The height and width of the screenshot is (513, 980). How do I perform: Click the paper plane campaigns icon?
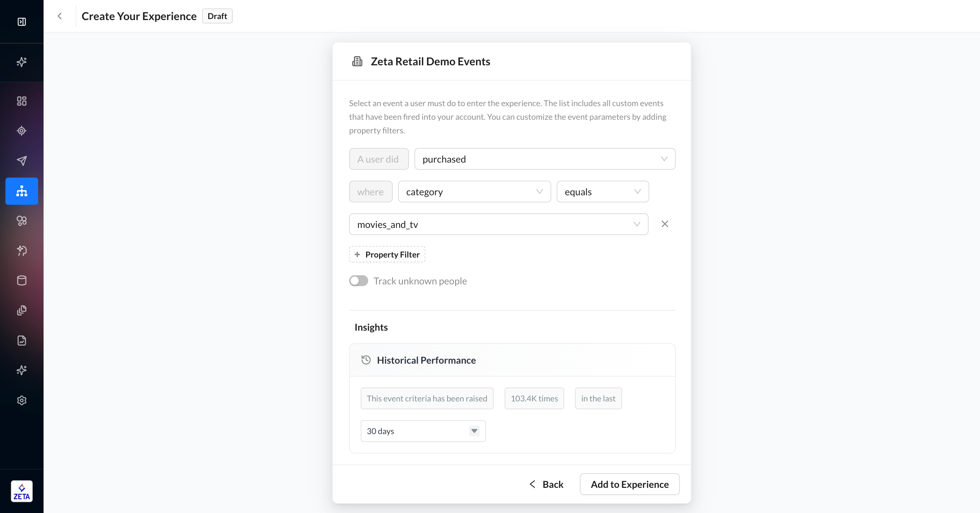(x=22, y=161)
